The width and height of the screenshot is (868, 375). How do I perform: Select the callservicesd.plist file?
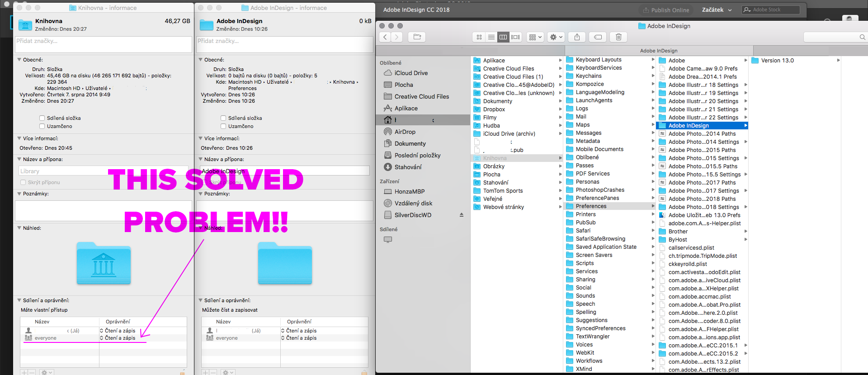coord(702,248)
